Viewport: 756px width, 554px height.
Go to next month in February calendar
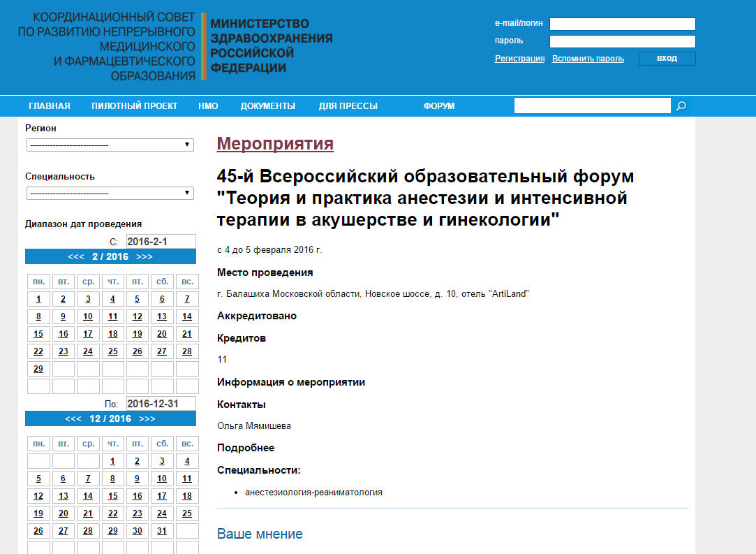coord(144,256)
